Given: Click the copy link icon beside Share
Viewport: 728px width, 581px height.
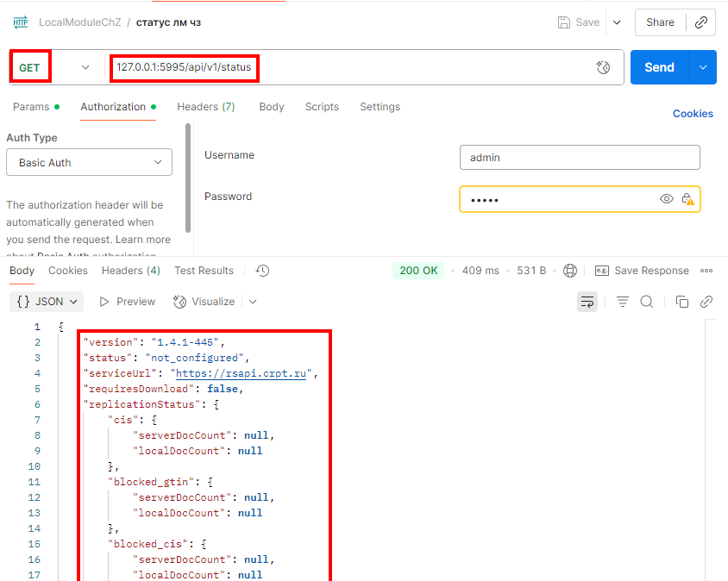Looking at the screenshot, I should coord(701,22).
